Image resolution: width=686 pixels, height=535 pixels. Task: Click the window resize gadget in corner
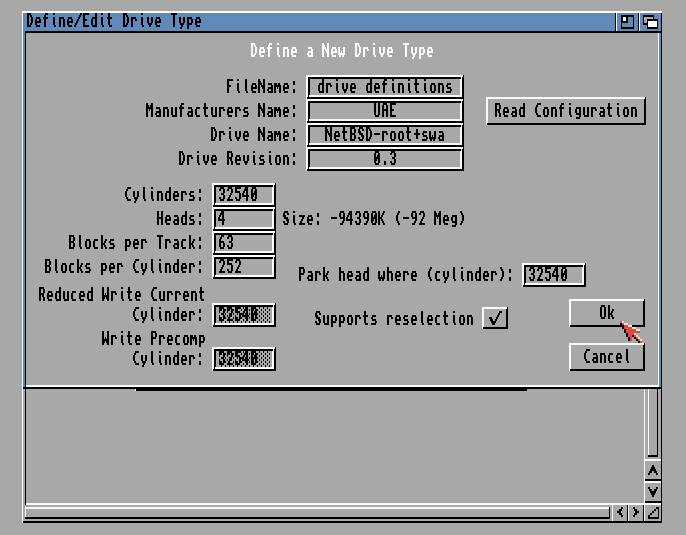(x=653, y=513)
